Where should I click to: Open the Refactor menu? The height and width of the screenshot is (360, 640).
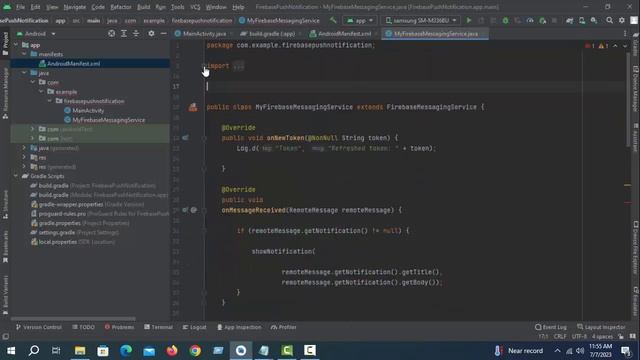121,7
